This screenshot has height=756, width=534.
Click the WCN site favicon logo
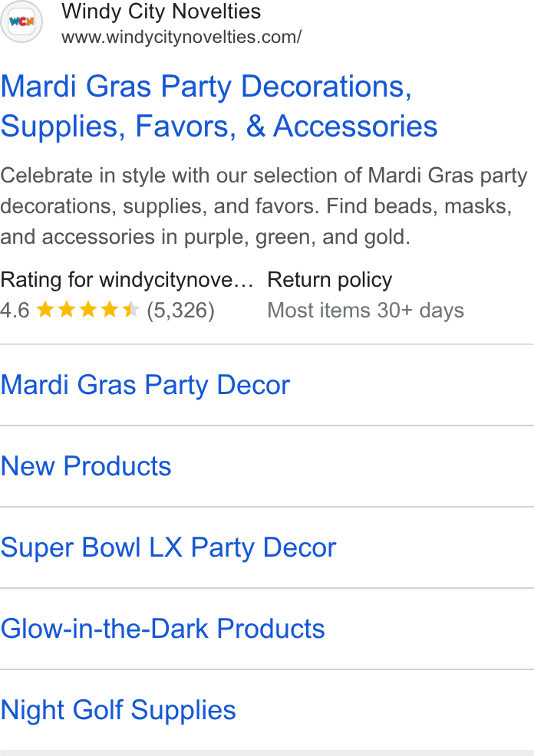[x=21, y=21]
